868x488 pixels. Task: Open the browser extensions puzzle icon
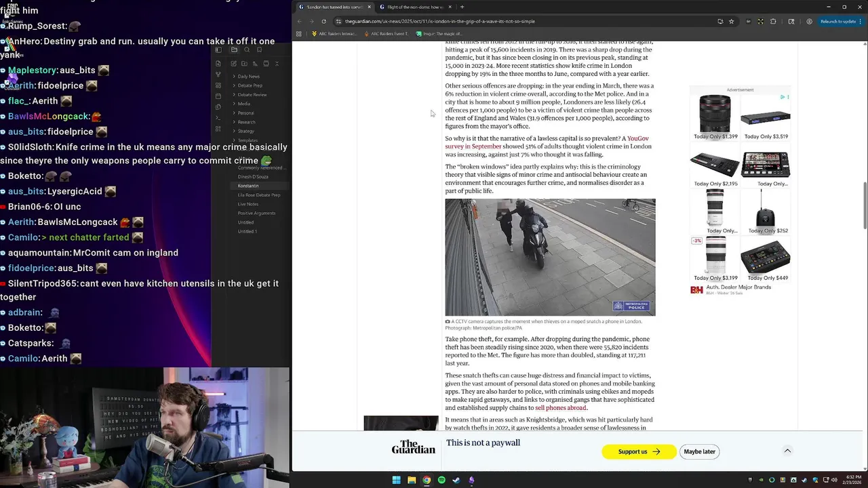(773, 21)
